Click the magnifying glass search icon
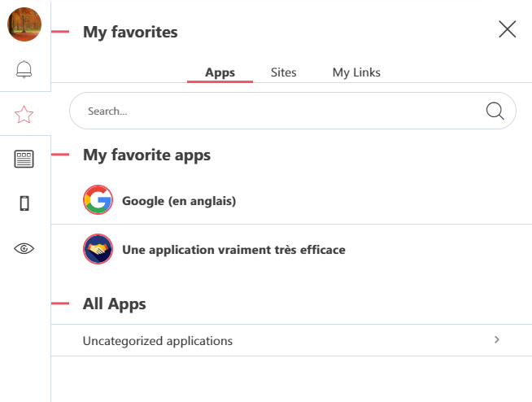 [x=495, y=111]
